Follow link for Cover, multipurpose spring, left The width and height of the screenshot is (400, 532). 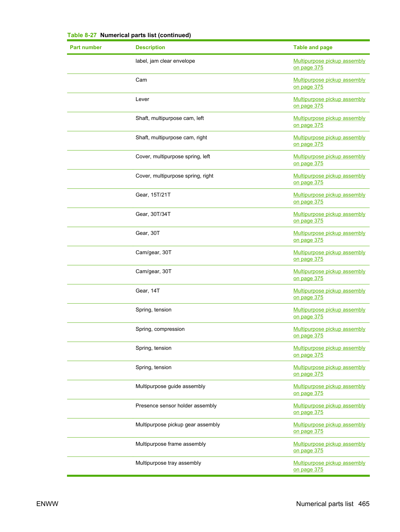(329, 160)
